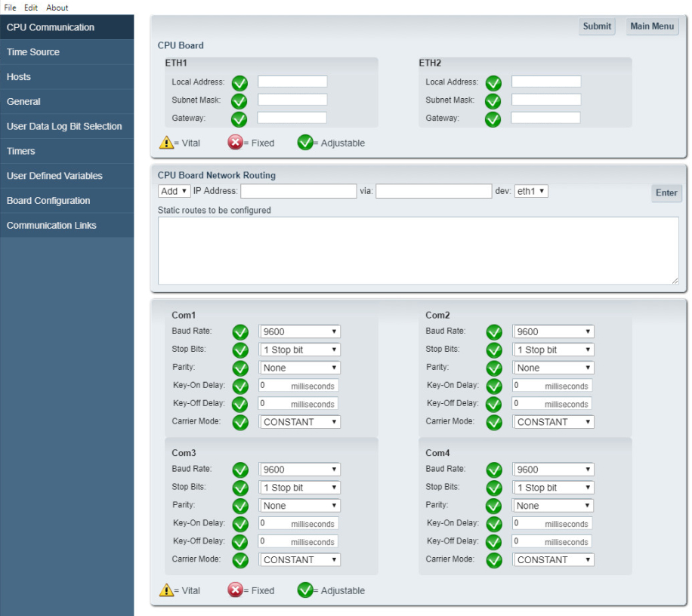Click Com1 Stop Bits checkmark icon
The image size is (692, 616).
(240, 350)
